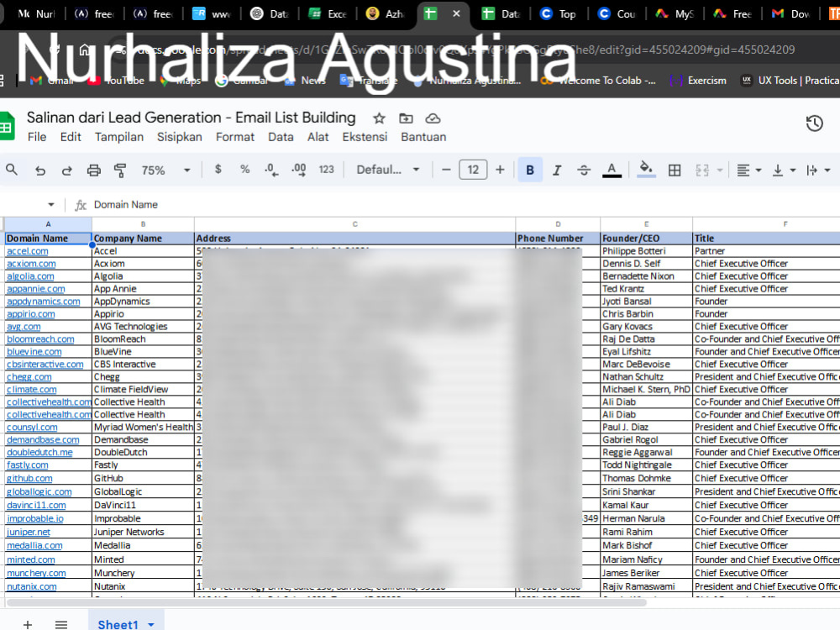Click the move to folder icon
The image size is (840, 630).
pos(406,118)
